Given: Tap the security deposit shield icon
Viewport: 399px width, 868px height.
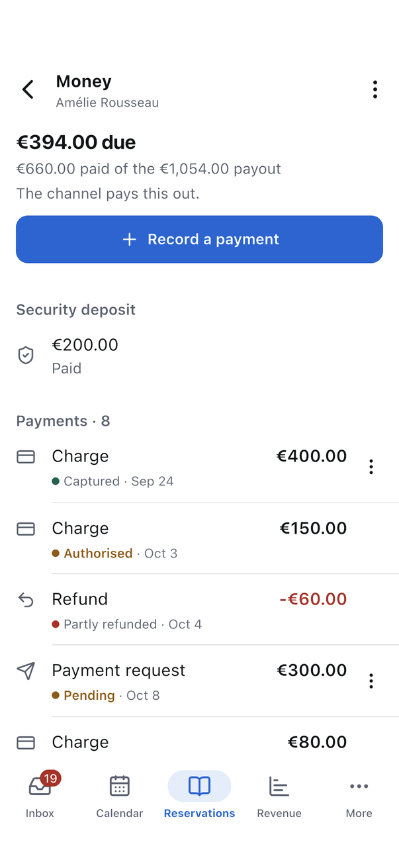Looking at the screenshot, I should pyautogui.click(x=26, y=356).
